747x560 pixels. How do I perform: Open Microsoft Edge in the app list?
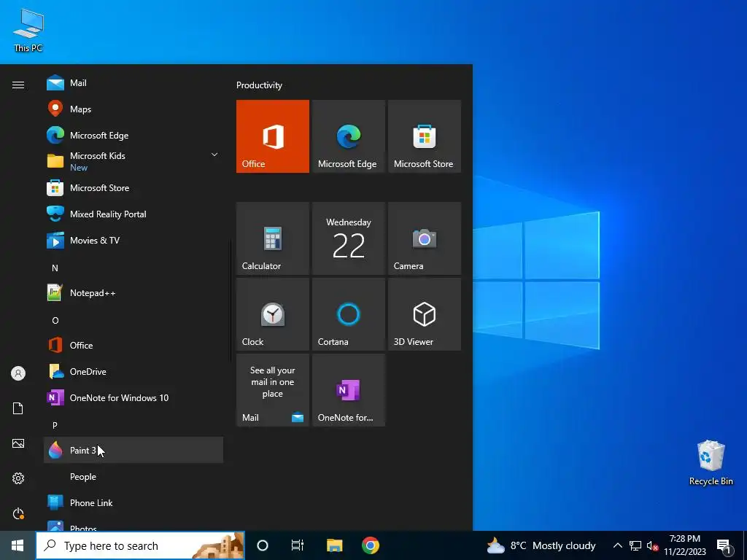pyautogui.click(x=133, y=135)
